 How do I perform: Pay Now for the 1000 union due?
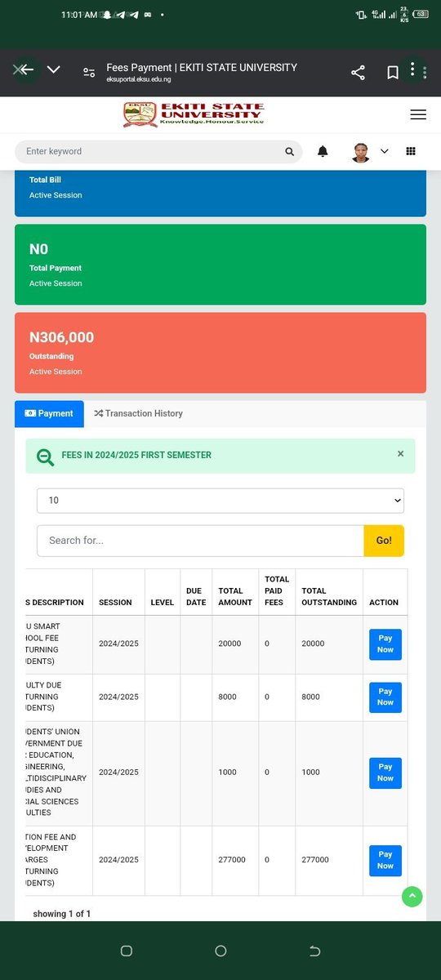pyautogui.click(x=385, y=773)
